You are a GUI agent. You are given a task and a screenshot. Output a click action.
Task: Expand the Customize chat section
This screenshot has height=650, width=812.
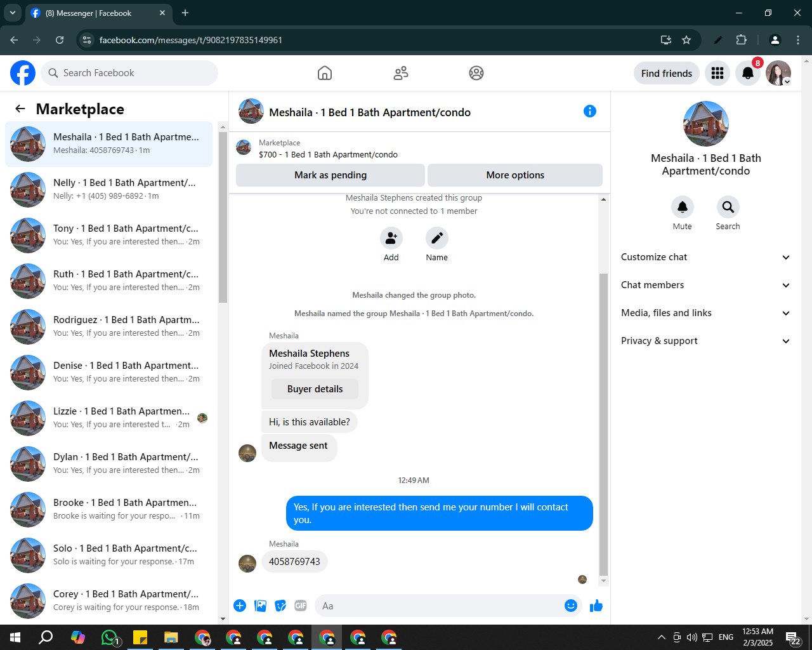point(705,257)
